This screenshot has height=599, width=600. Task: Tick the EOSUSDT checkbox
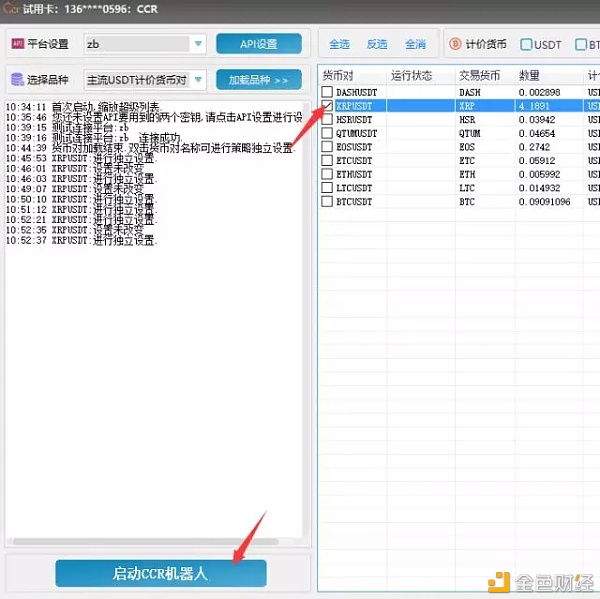[x=327, y=147]
